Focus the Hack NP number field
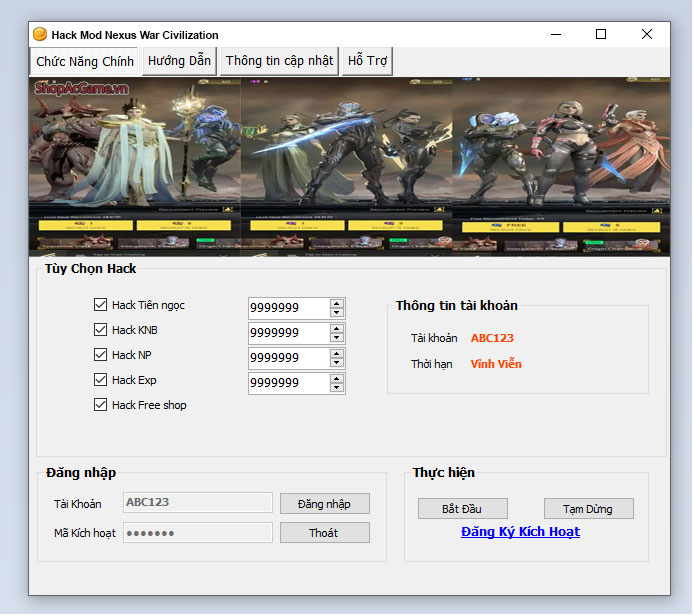The width and height of the screenshot is (693, 616). point(289,358)
